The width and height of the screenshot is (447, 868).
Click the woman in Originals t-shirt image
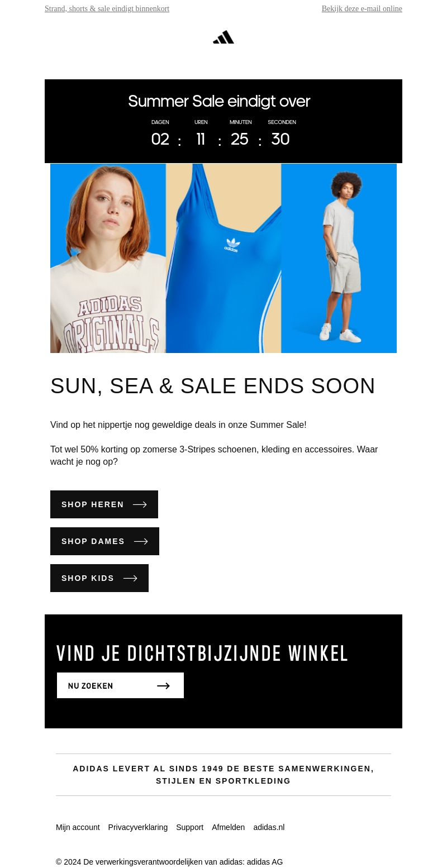coord(108,258)
